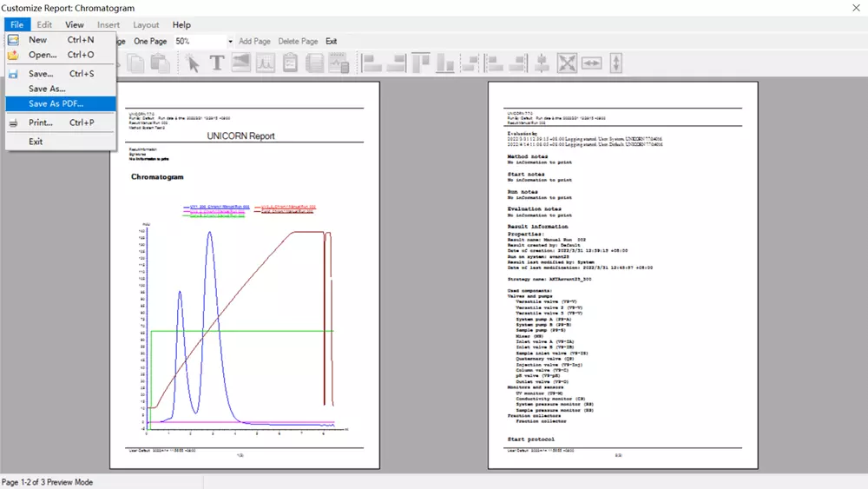Click the Exit button in toolbar
The width and height of the screenshot is (868, 489).
(332, 42)
